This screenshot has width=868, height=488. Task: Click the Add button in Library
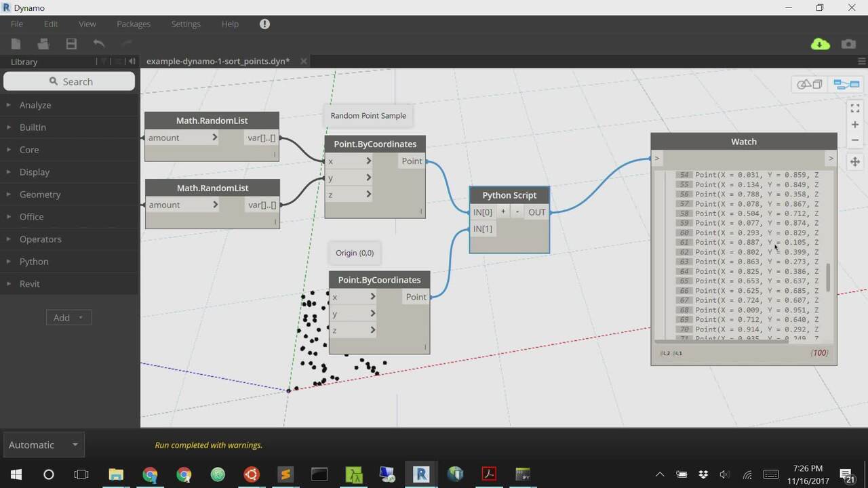tap(68, 318)
